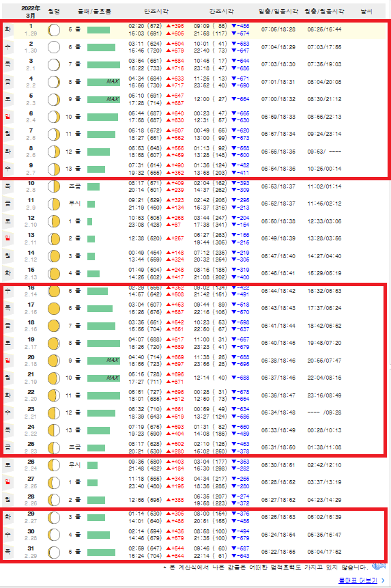The height and width of the screenshot is (588, 391).
Task: Select the 간조시각 low tide column header
Action: coord(221,12)
